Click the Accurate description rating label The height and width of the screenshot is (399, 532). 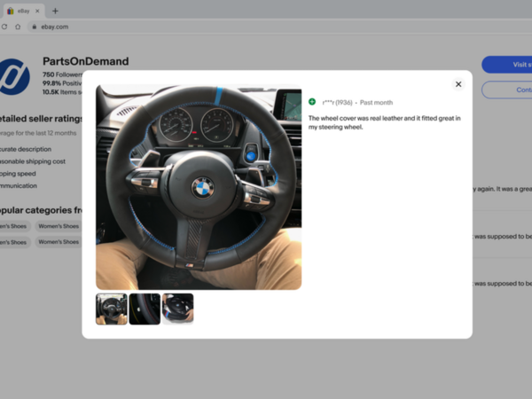(26, 149)
